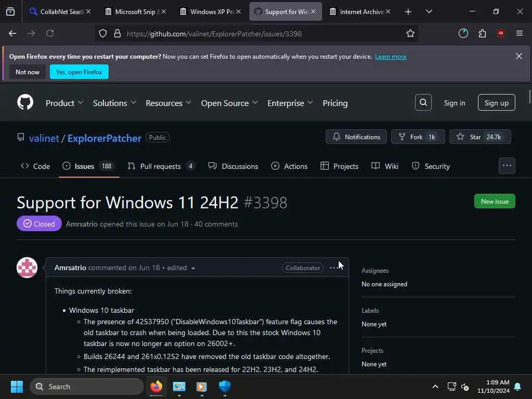Switch to the Actions tab
This screenshot has height=399, width=532.
point(289,166)
